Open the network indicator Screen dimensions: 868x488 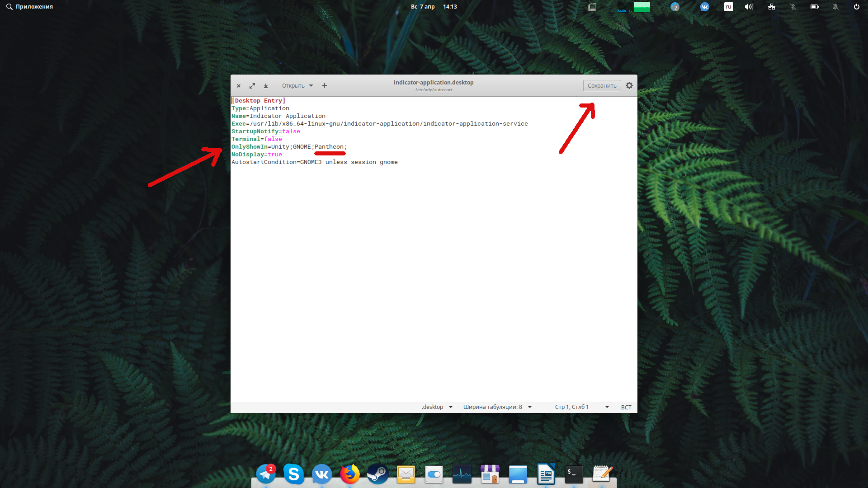[x=772, y=7]
